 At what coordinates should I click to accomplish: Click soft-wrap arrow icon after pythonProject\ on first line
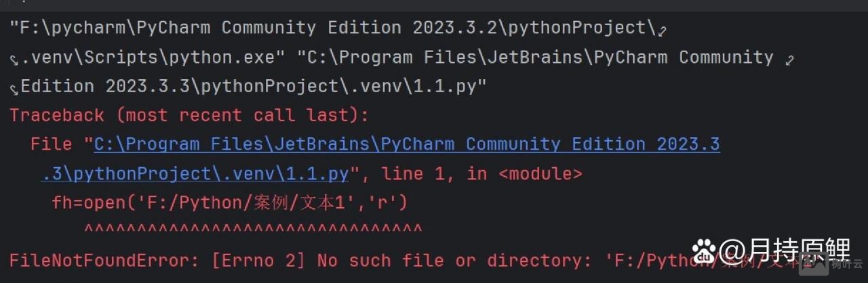pos(663,29)
